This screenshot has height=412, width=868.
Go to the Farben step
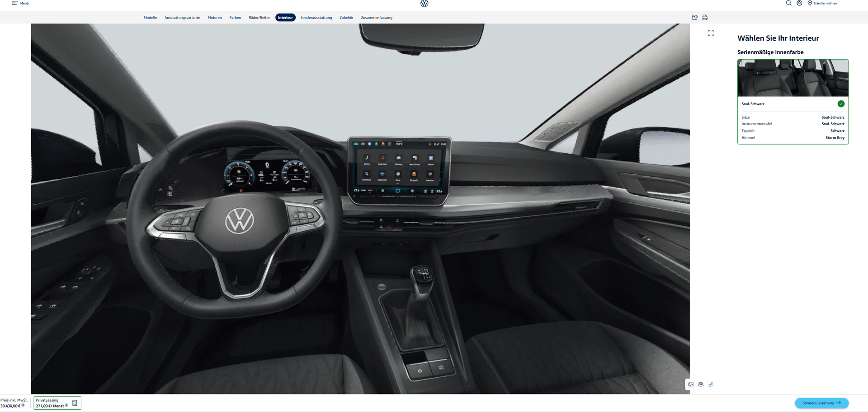tap(235, 18)
